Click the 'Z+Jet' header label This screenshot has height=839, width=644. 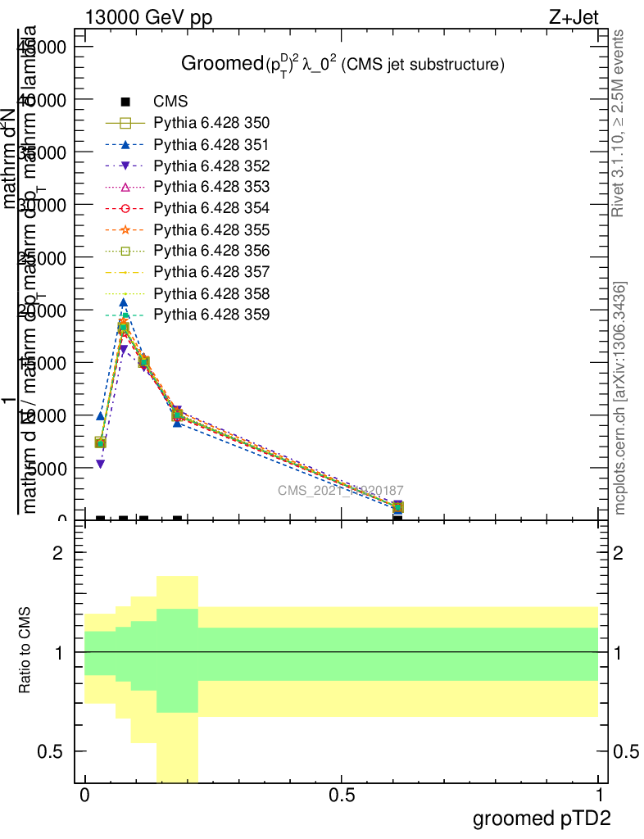573,17
